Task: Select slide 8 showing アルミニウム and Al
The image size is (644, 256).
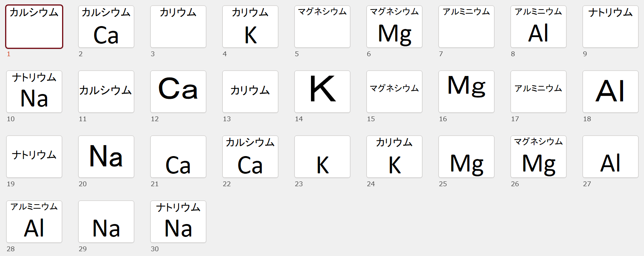Action: tap(539, 27)
